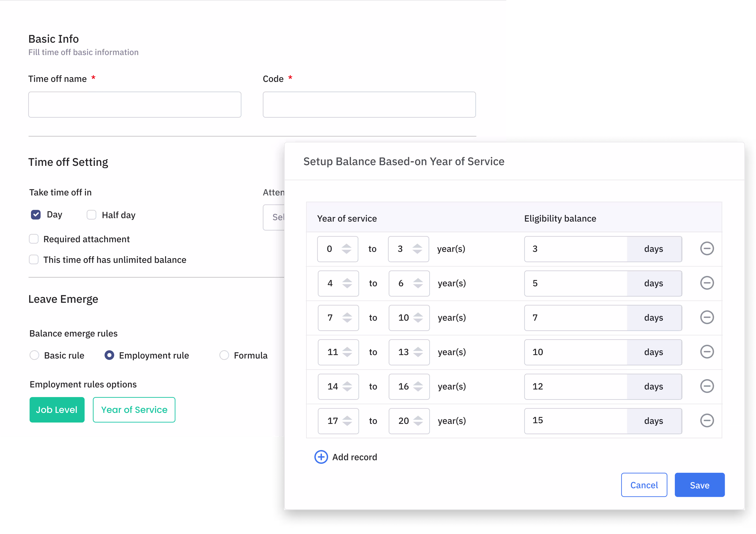
Task: Click the Add record plus icon
Action: tap(321, 457)
